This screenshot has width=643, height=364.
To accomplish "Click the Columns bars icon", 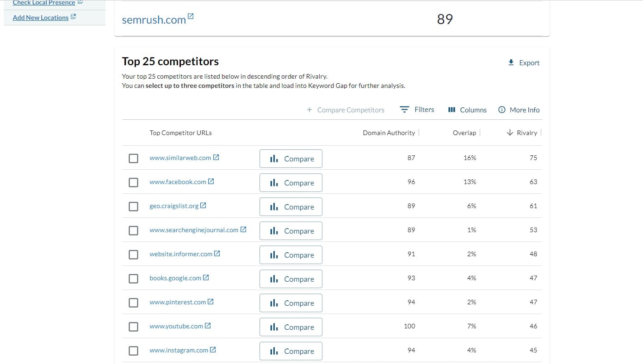I will [x=452, y=110].
